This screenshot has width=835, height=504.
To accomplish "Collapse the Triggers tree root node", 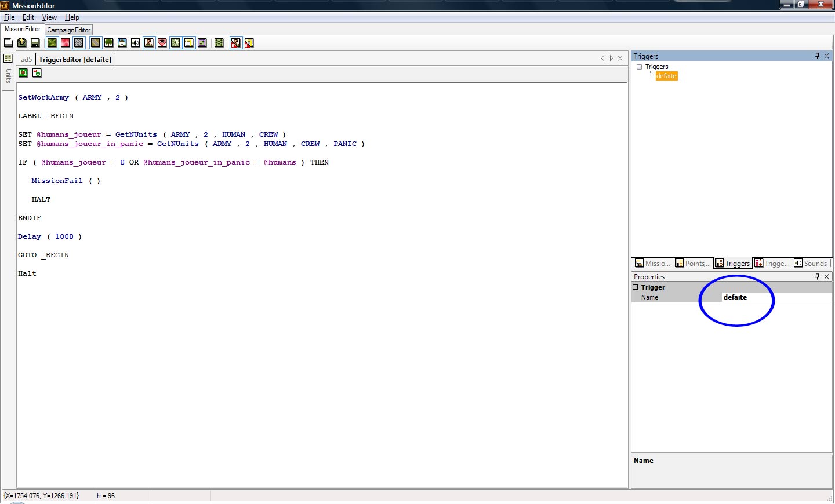I will [x=640, y=67].
